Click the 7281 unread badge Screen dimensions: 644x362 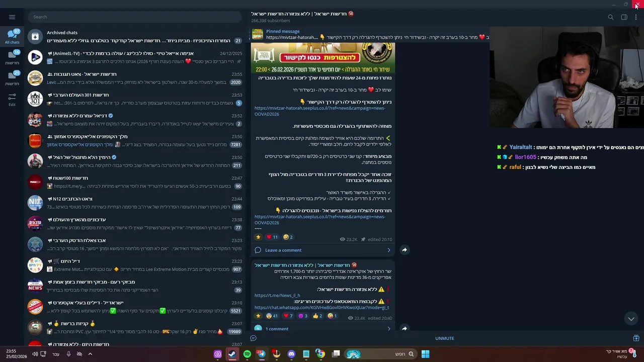(235, 145)
